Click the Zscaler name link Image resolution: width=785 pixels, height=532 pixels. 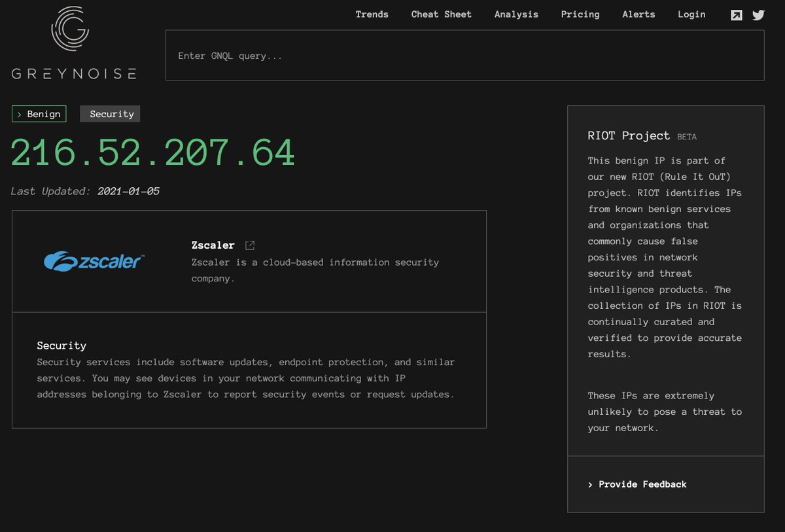tap(213, 245)
